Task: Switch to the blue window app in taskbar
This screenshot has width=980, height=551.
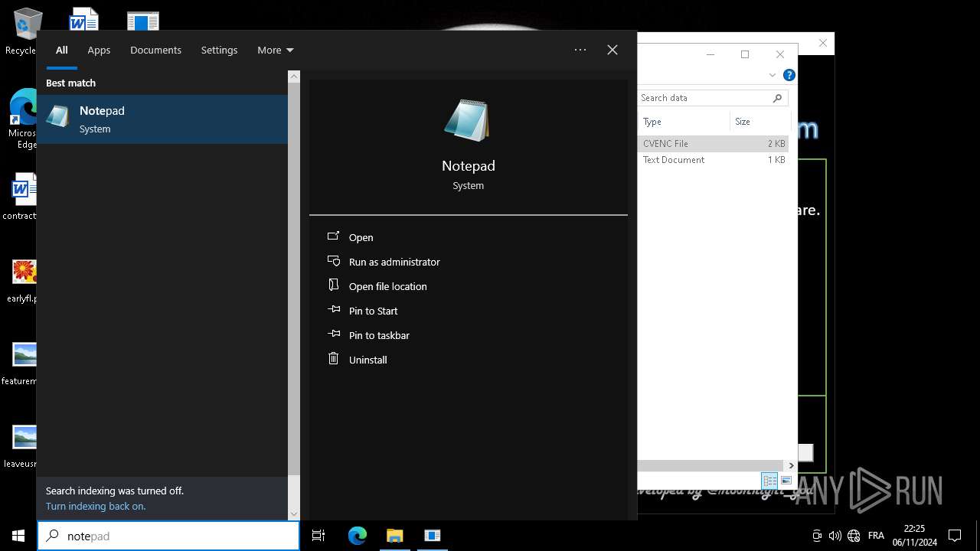Action: tap(433, 536)
